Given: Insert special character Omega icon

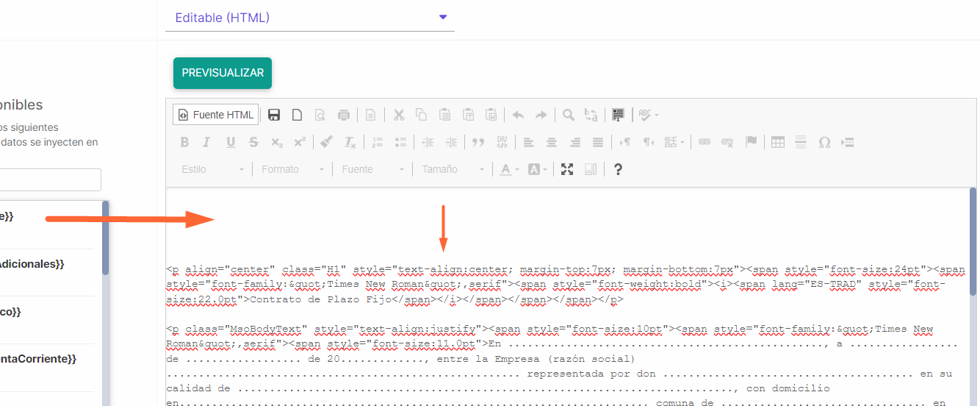Looking at the screenshot, I should 824,142.
